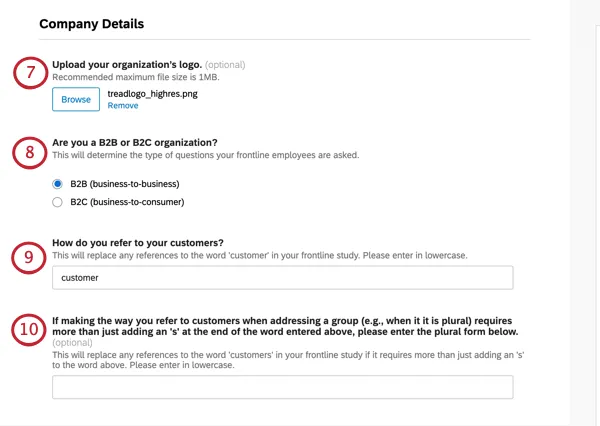600x426 pixels.
Task: Click the "How do you refer to your customers?" label
Action: coord(137,243)
